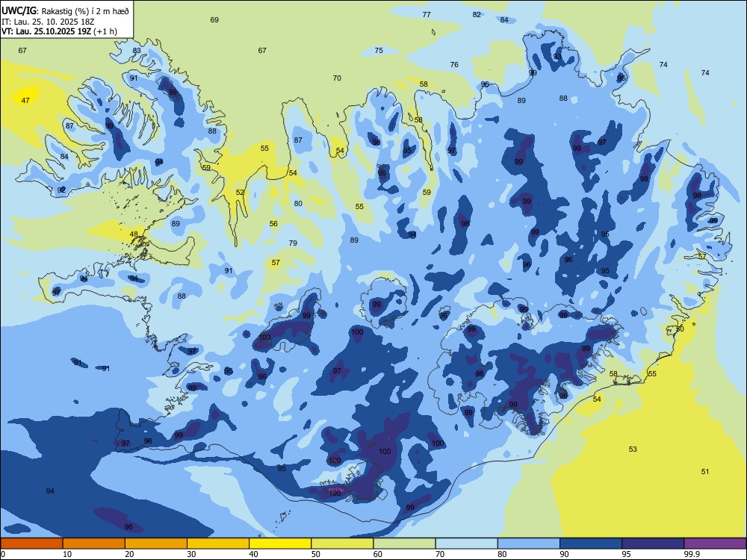Select the '52' value on the map
Screen dimensions: 747x560
pyautogui.click(x=240, y=193)
